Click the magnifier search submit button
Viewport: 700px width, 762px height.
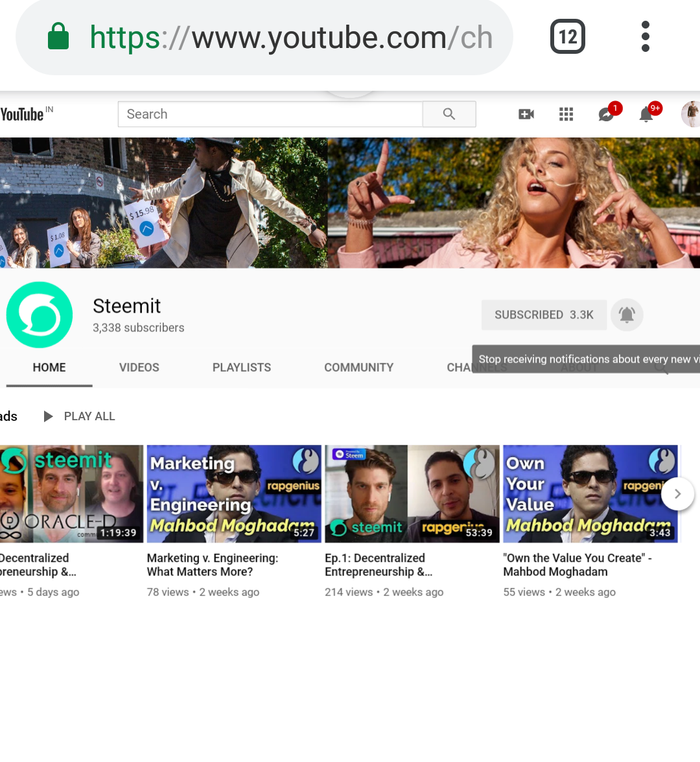(449, 114)
